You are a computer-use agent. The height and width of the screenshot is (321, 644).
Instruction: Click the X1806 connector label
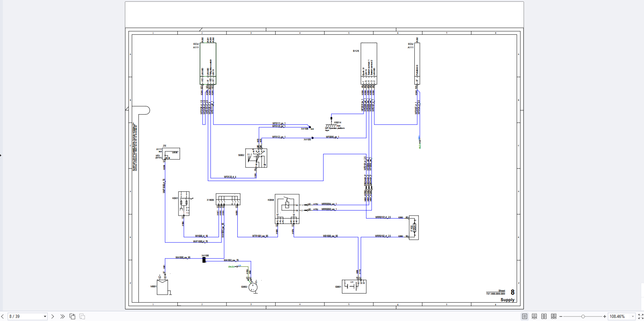click(210, 200)
